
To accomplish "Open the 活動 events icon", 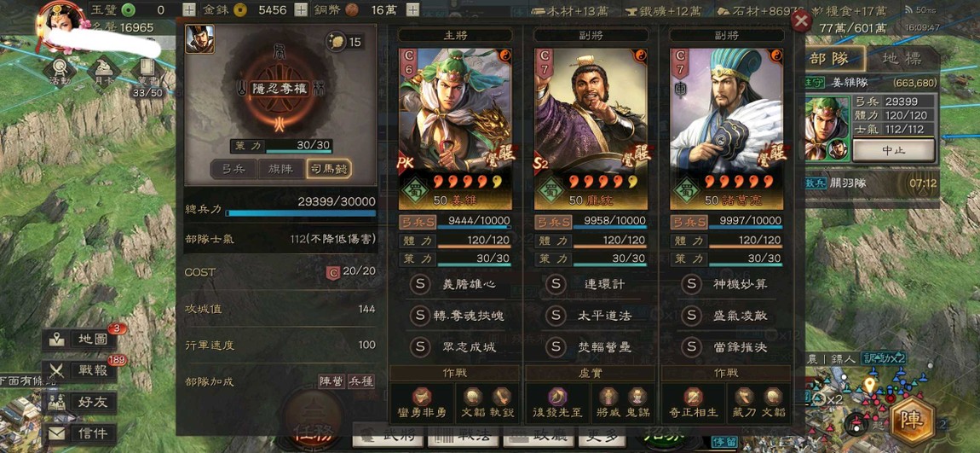I will coord(61,72).
